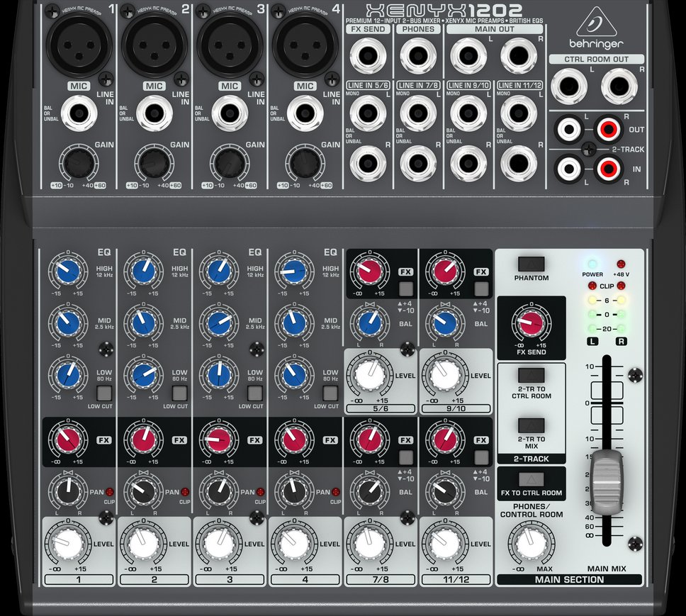Click the channel 2 MID EQ knob
This screenshot has height=616, width=686.
143,323
